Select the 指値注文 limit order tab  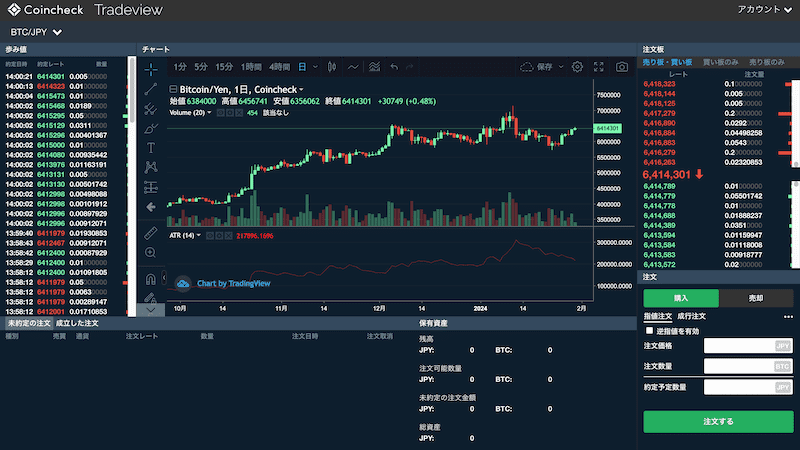(658, 316)
